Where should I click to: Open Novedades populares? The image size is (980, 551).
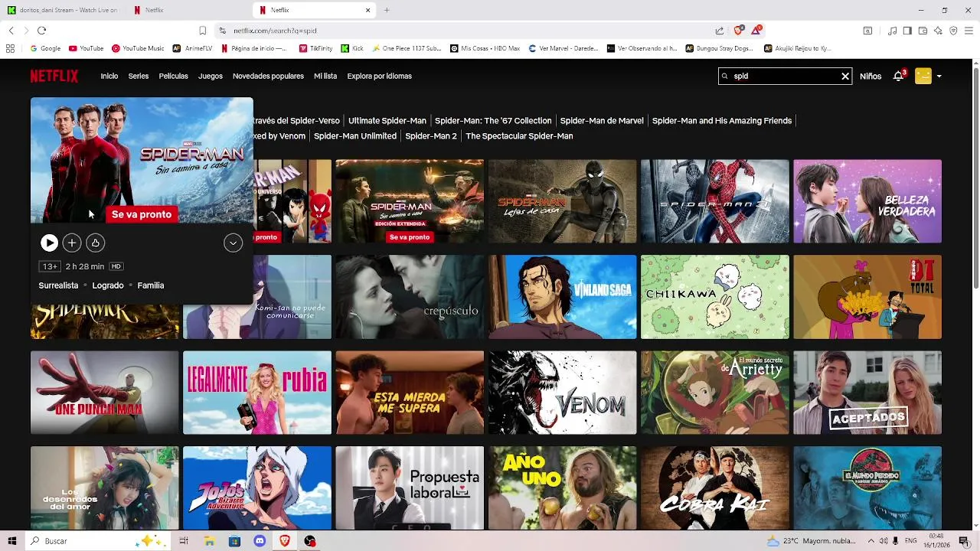tap(268, 76)
